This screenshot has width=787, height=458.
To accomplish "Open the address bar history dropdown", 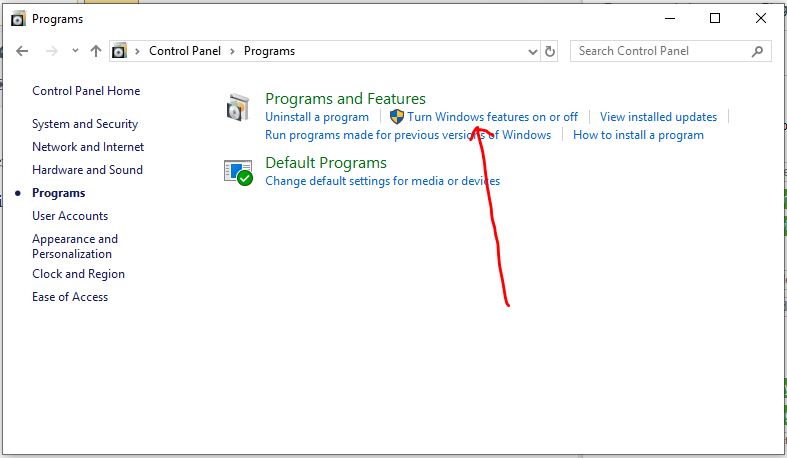I will pos(533,51).
